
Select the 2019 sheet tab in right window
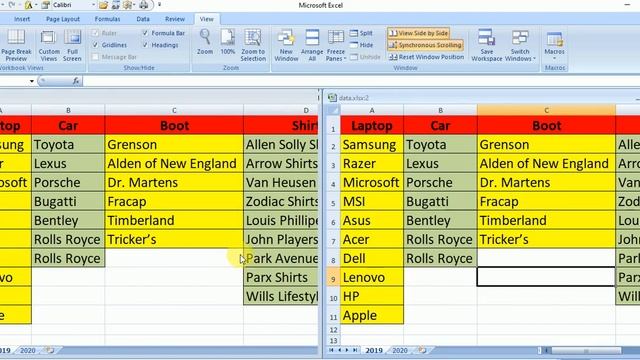coord(373,351)
